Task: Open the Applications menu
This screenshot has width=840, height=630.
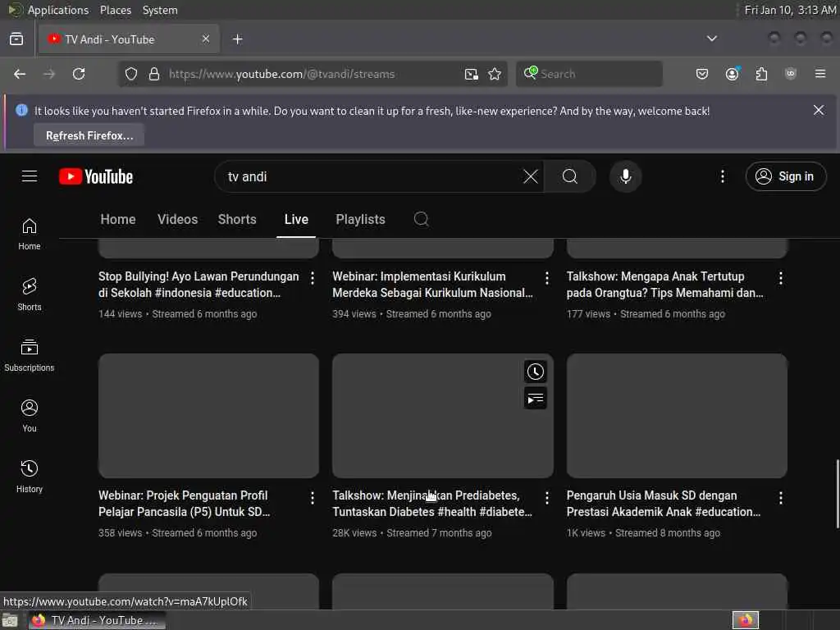Action: point(58,10)
